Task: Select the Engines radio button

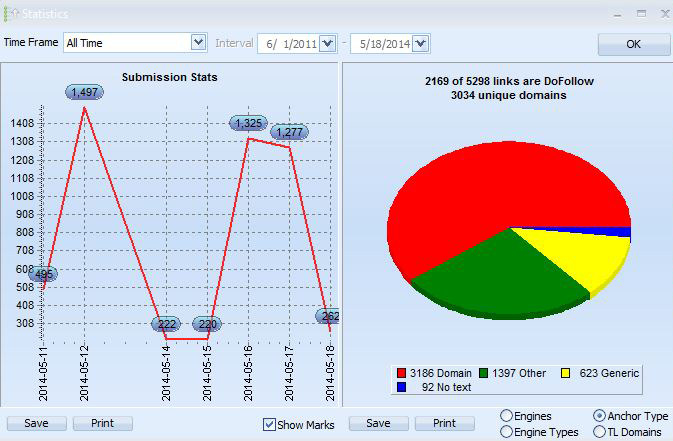Action: pos(506,415)
